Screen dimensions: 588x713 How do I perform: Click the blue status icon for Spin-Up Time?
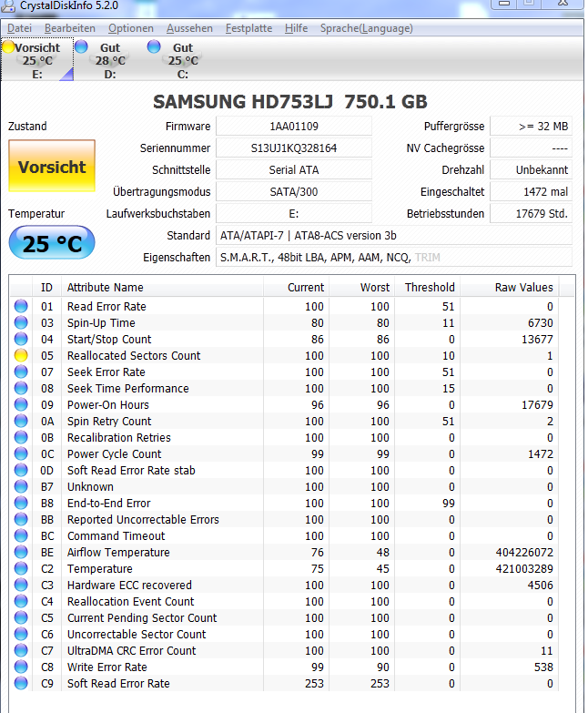[x=21, y=322]
